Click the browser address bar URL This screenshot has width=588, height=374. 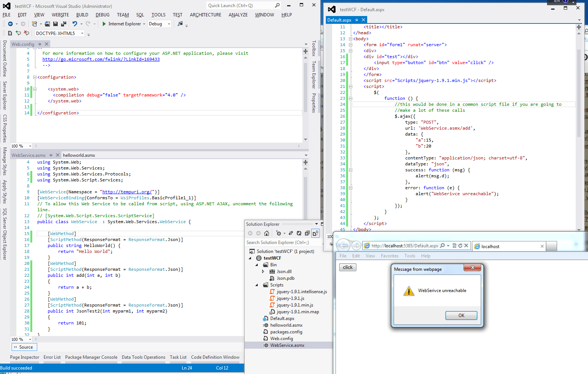tap(404, 246)
